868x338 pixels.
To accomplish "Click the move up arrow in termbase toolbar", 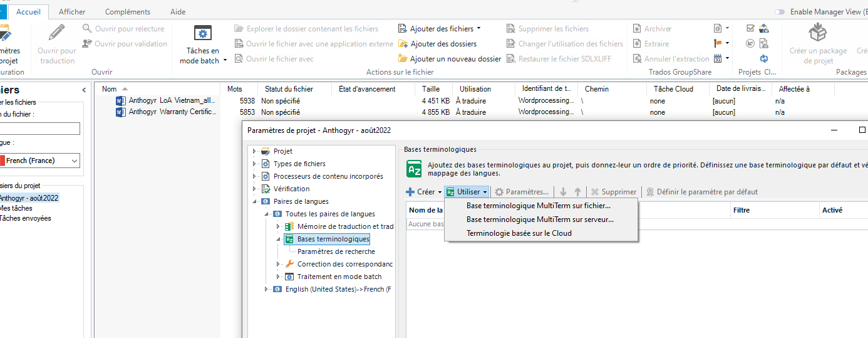I will point(578,192).
